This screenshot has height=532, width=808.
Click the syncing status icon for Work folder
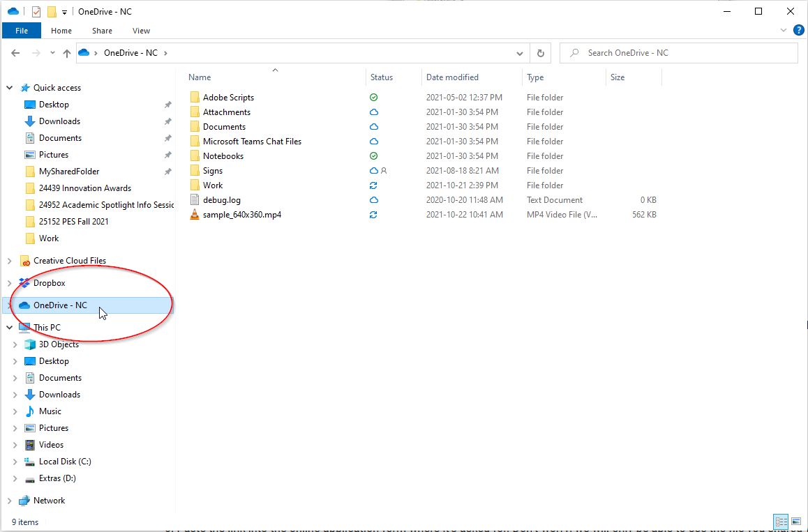point(373,185)
